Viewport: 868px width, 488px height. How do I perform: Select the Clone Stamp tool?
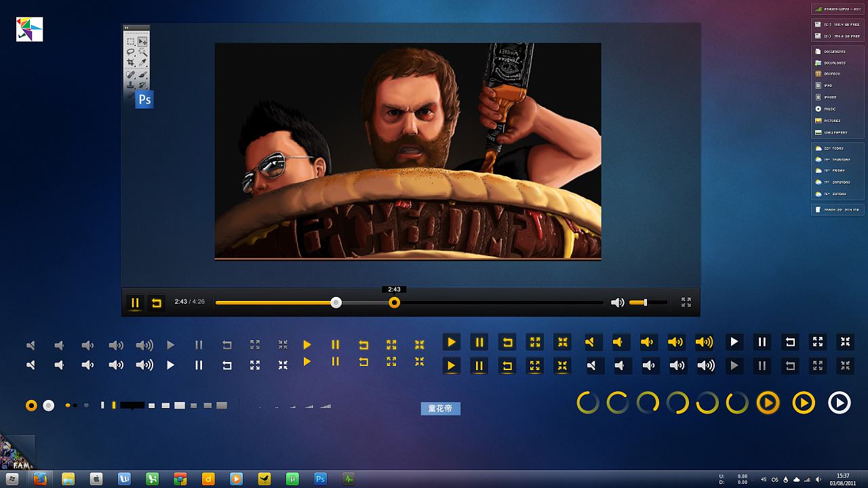[x=131, y=85]
